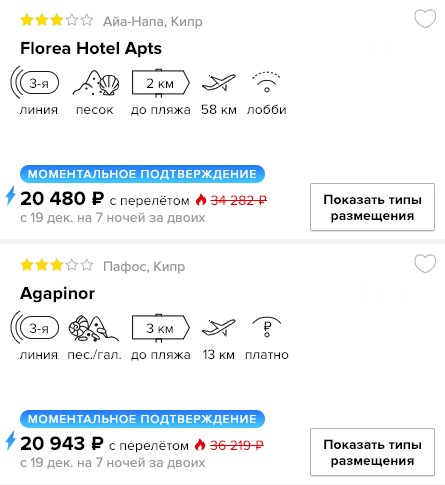445x485 pixels.
Task: Favorite Agapinor hotel with heart icon
Action: 425,263
